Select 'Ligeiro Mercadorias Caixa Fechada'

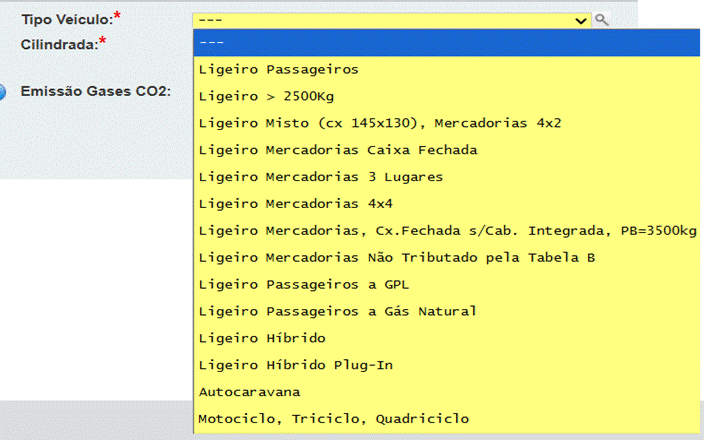point(338,150)
